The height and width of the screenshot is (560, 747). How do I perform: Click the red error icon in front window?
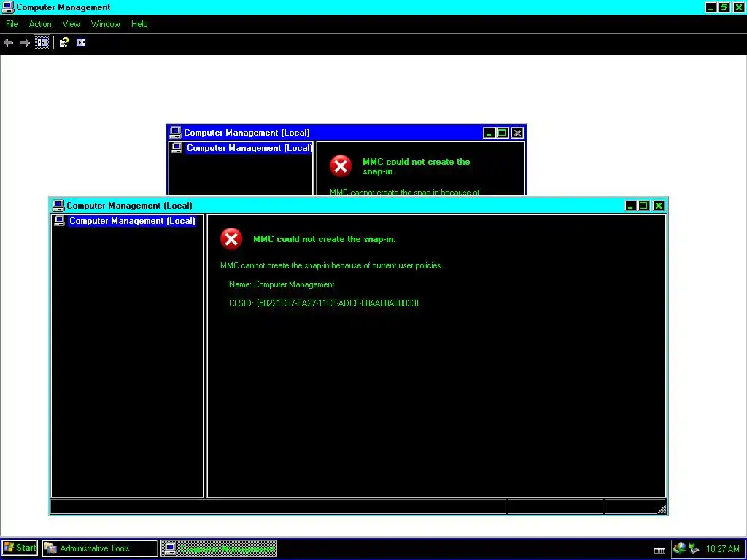[x=231, y=239]
